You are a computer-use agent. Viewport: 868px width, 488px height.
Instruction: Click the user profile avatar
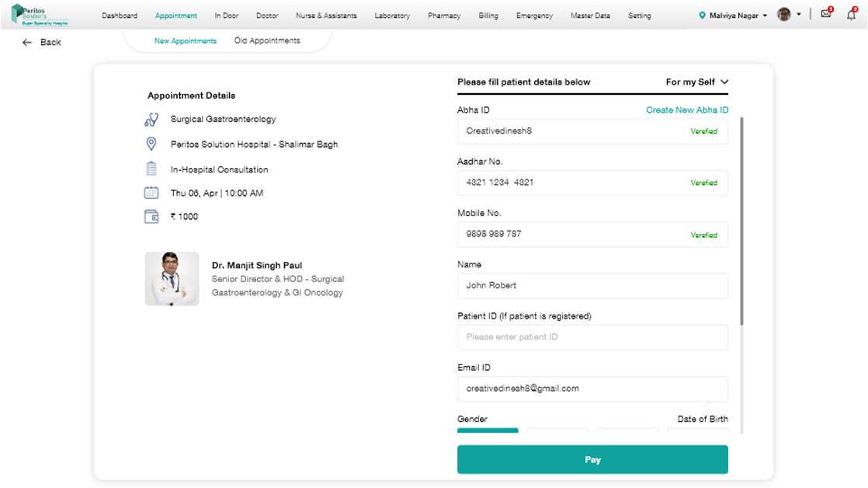click(x=784, y=15)
